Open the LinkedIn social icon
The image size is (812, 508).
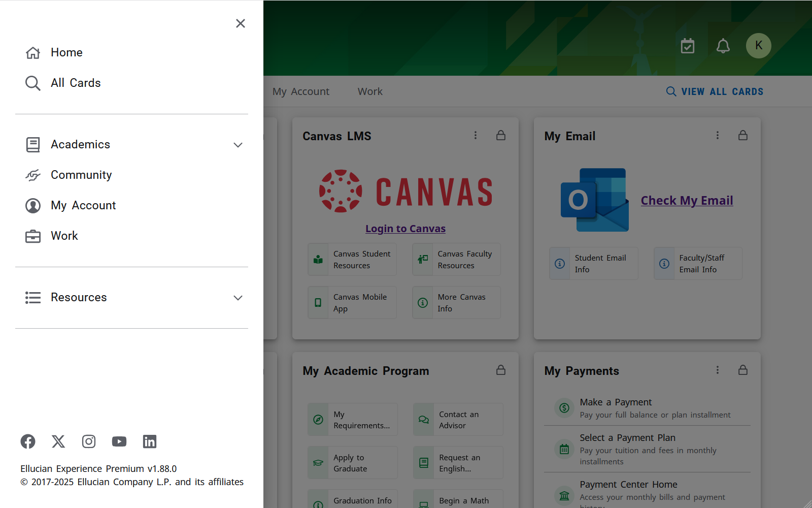[x=150, y=441]
